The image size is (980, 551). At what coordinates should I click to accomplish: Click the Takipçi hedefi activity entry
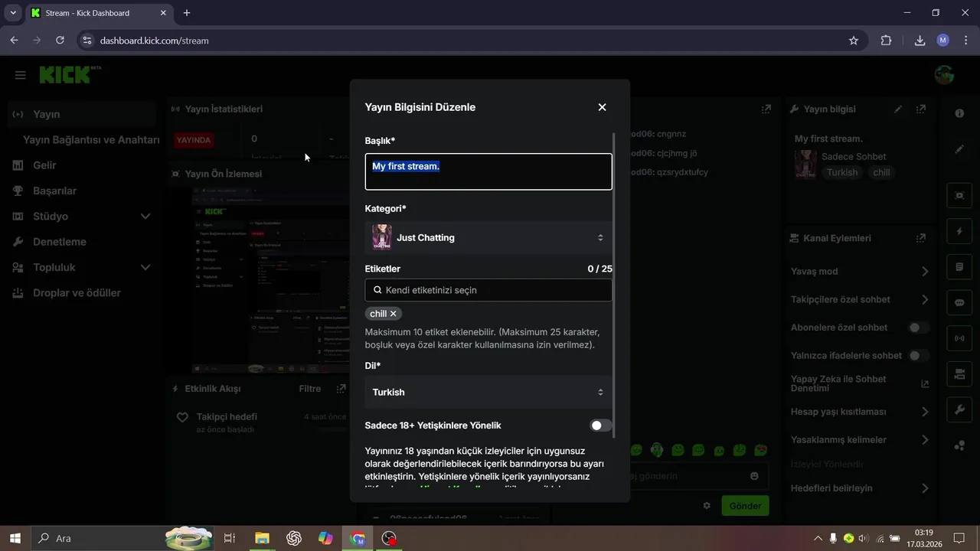click(260, 422)
